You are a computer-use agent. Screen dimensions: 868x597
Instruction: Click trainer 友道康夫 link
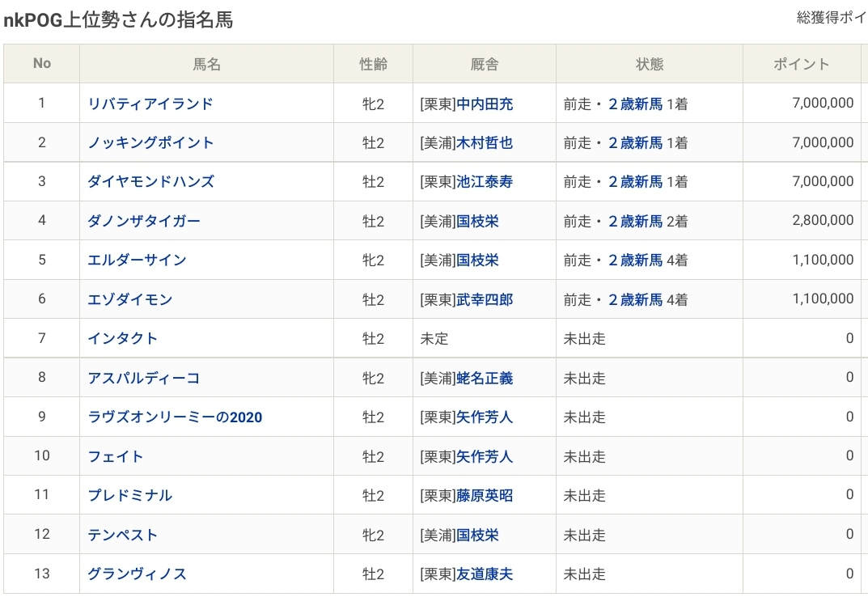485,574
